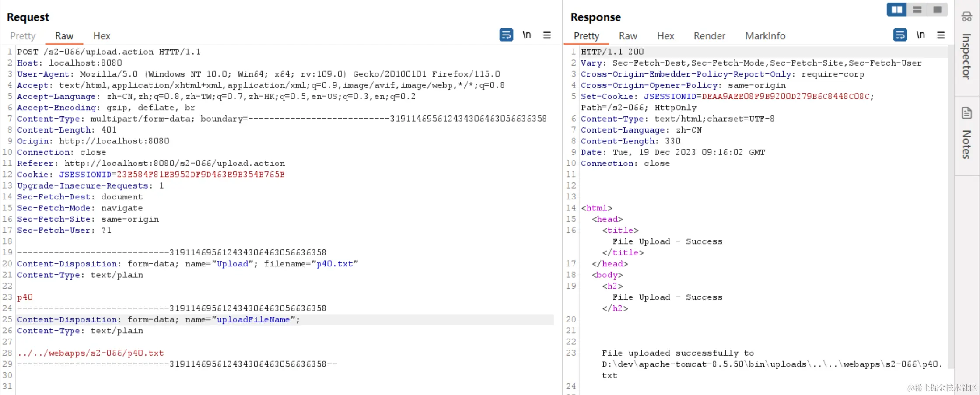
Task: Switch Request to Raw tab
Action: pos(64,36)
